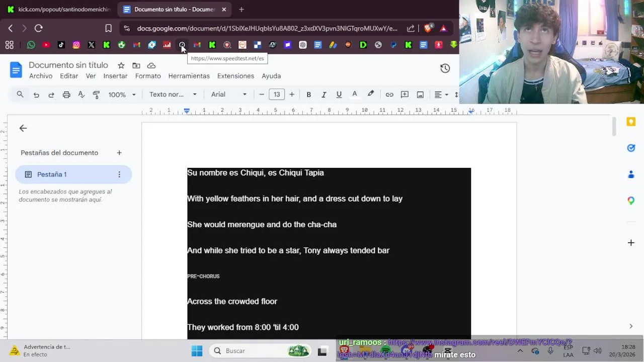
Task: Pick highlight color with marker icon
Action: click(371, 95)
